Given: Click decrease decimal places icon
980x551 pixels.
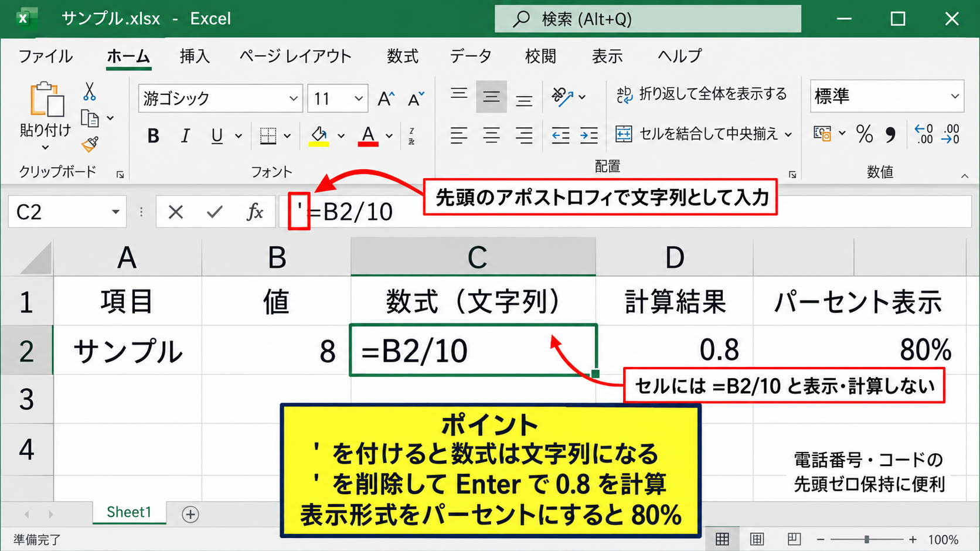Looking at the screenshot, I should [950, 134].
